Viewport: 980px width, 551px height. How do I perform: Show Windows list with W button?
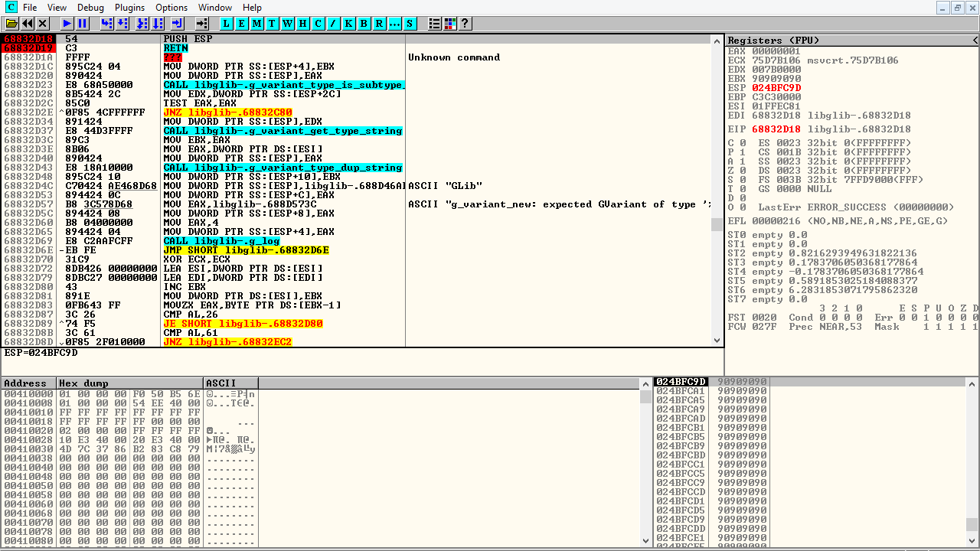288,24
